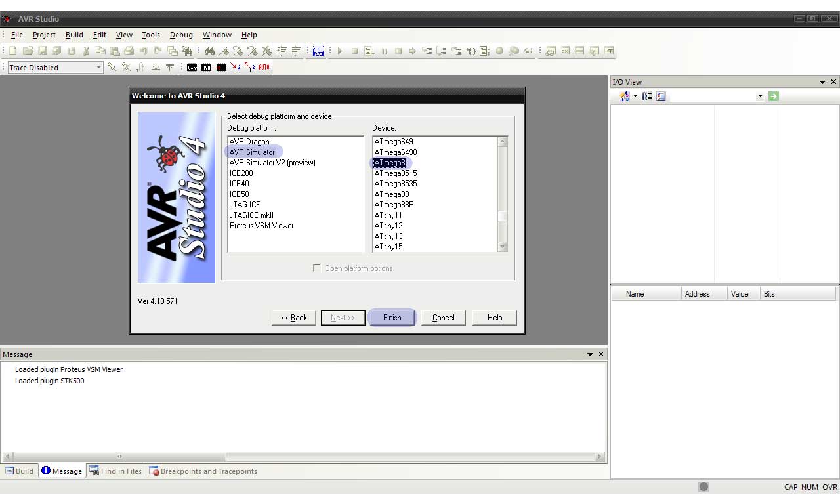Click the Start Debugging play icon
The height and width of the screenshot is (504, 840).
340,51
